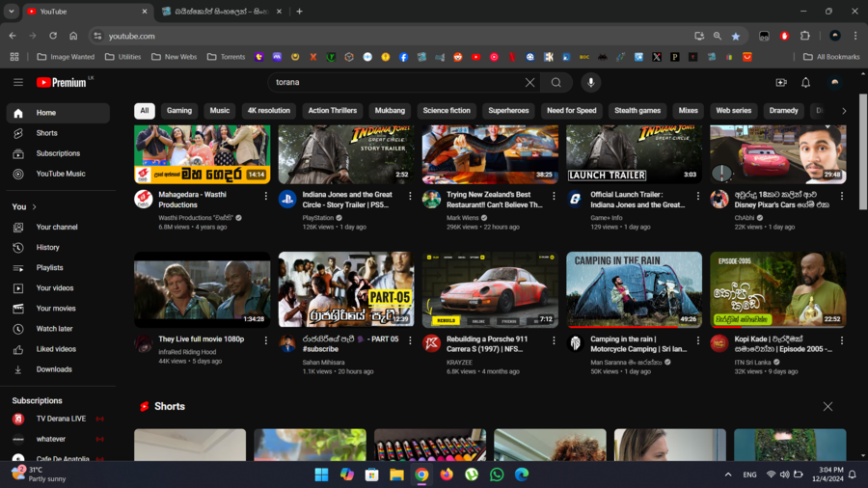Bookmark this page with star icon
The width and height of the screenshot is (868, 488).
click(x=736, y=36)
